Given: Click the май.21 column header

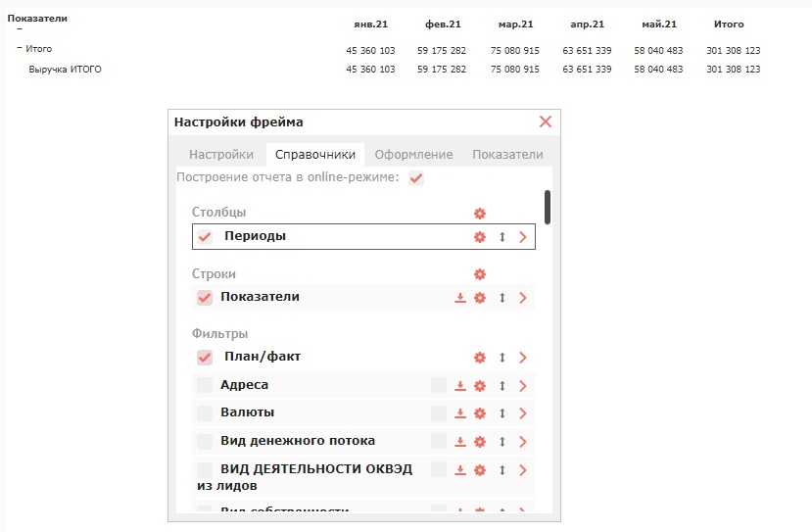Looking at the screenshot, I should pos(659,24).
